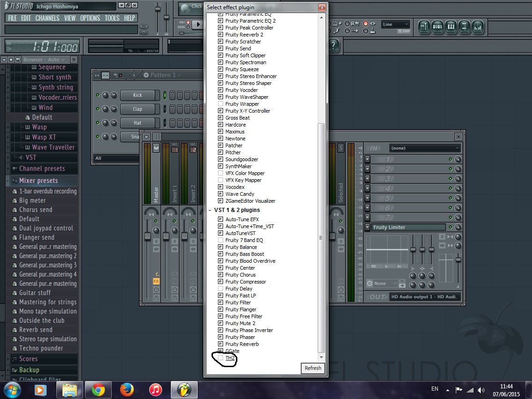Click the Wasp preset icon in browser
The width and height of the screenshot is (532, 399).
[28, 127]
